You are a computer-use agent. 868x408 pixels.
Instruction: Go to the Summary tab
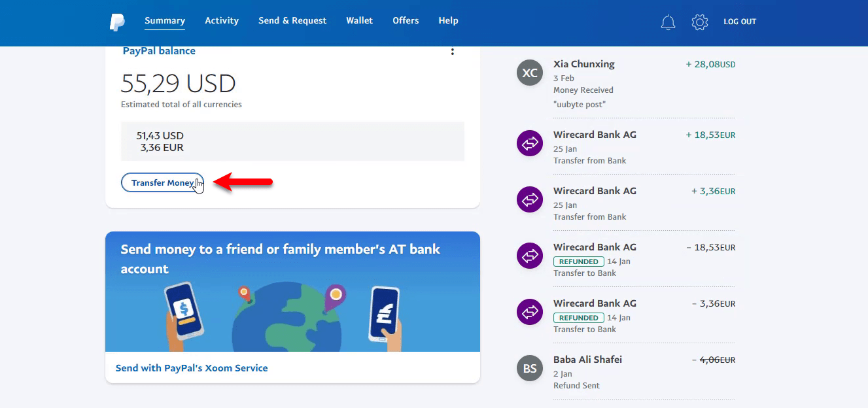coord(165,21)
